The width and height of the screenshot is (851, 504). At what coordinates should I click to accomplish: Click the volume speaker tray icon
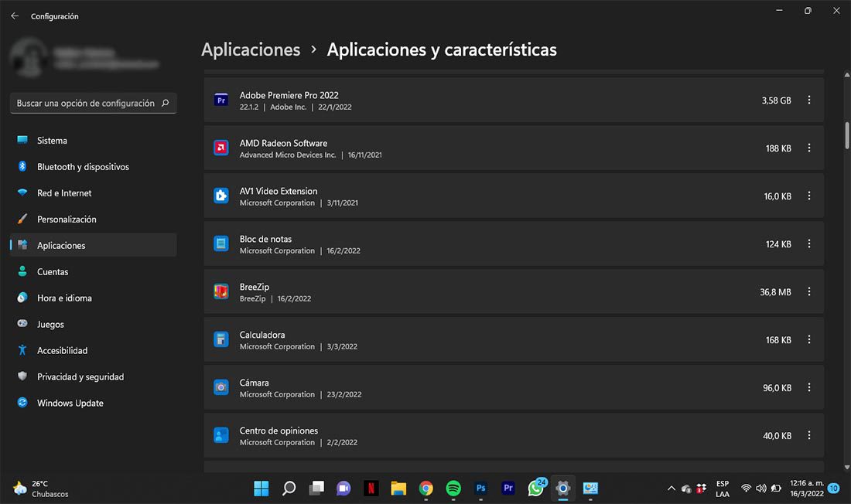click(761, 489)
